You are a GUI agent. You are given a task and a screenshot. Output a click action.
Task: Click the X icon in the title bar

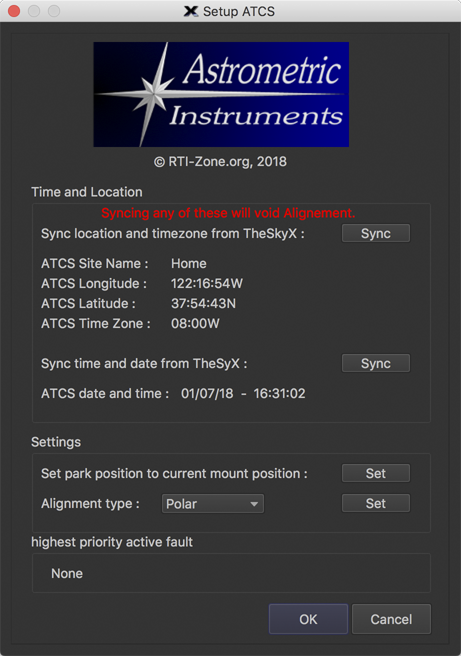coord(191,11)
